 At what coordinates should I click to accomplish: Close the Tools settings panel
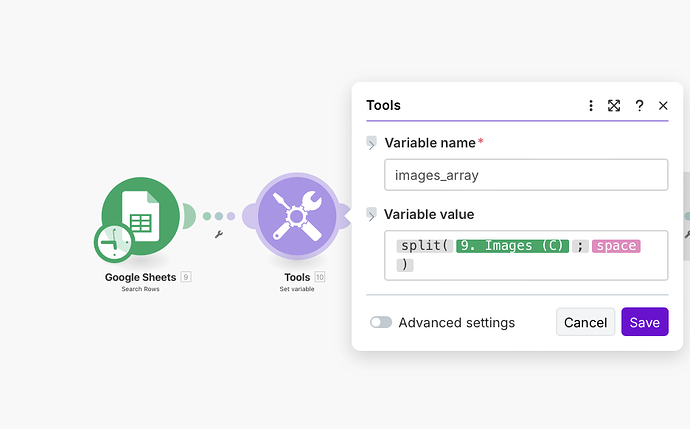663,105
